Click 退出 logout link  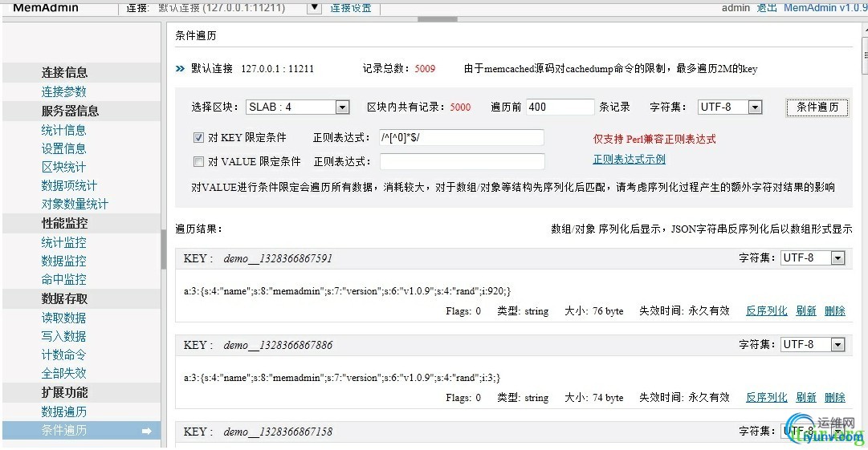767,8
